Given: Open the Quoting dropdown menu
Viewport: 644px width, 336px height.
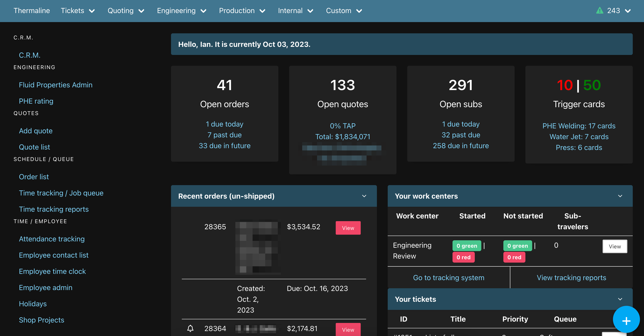Looking at the screenshot, I should click(126, 11).
